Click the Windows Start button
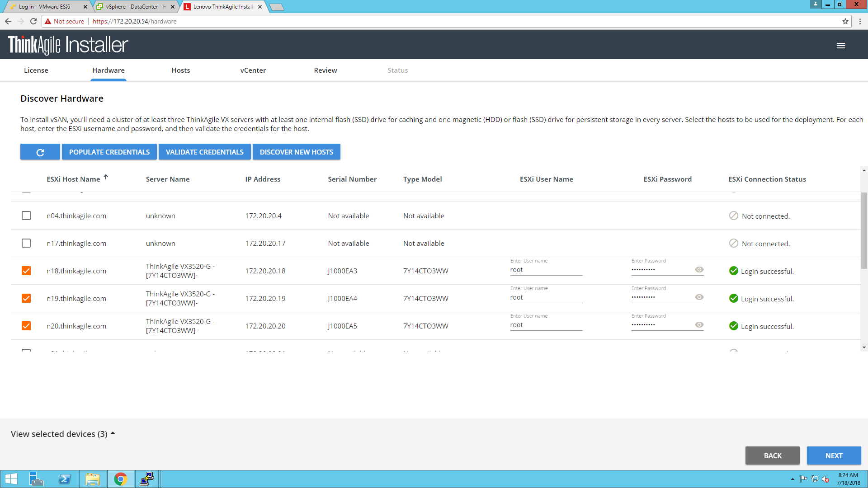 pyautogui.click(x=11, y=479)
